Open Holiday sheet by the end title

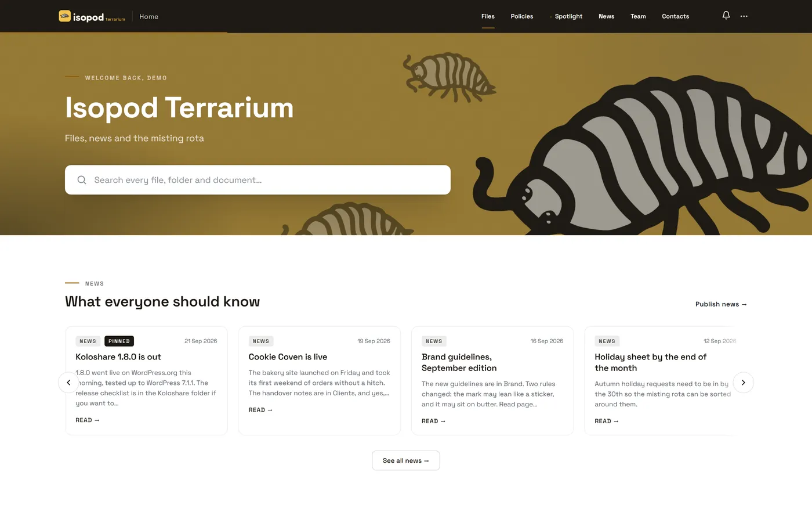coord(650,362)
